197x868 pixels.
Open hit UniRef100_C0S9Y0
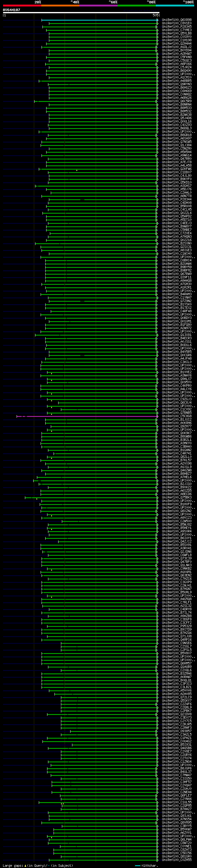pyautogui.click(x=176, y=37)
